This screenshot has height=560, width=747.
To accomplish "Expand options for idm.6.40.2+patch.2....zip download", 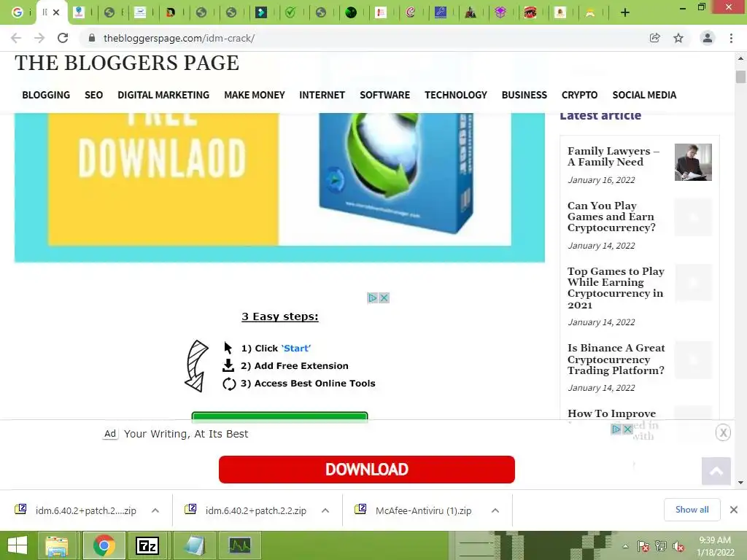I will click(155, 510).
